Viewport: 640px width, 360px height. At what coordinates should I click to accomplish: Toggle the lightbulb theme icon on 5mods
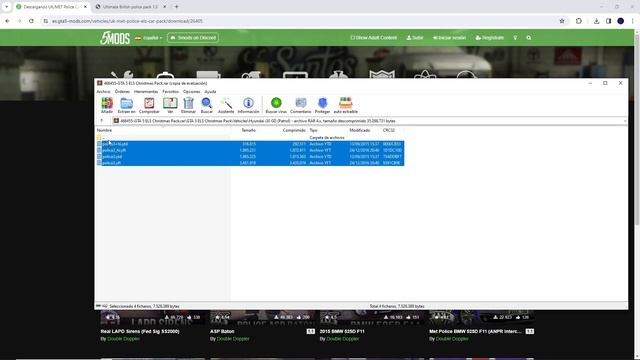515,38
